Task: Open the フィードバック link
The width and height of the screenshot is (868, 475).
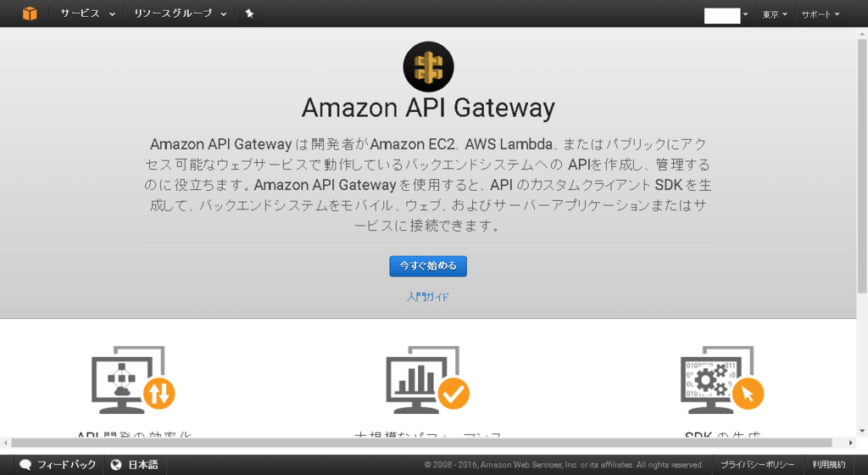Action: pos(66,465)
